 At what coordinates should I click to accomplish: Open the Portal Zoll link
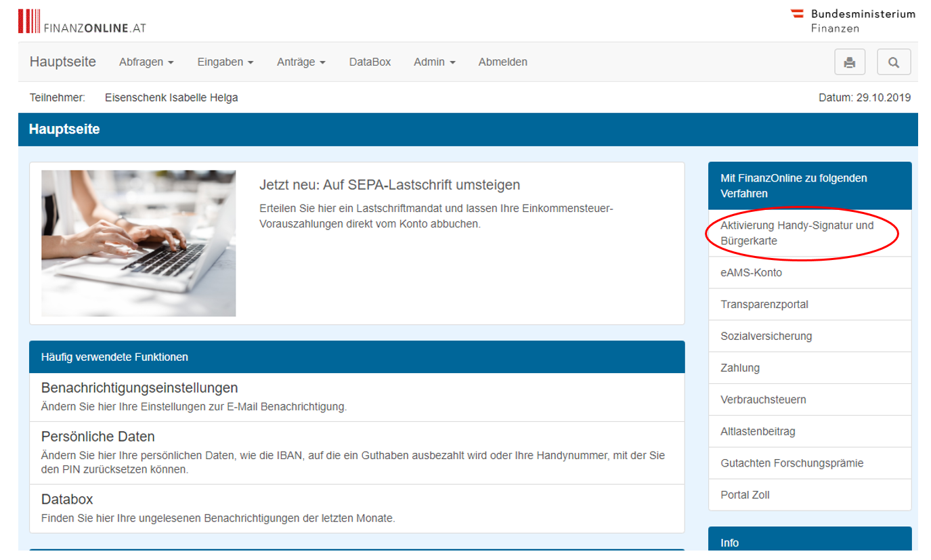[x=745, y=495]
